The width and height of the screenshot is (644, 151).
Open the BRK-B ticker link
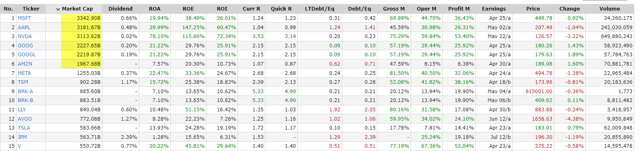pyautogui.click(x=25, y=100)
